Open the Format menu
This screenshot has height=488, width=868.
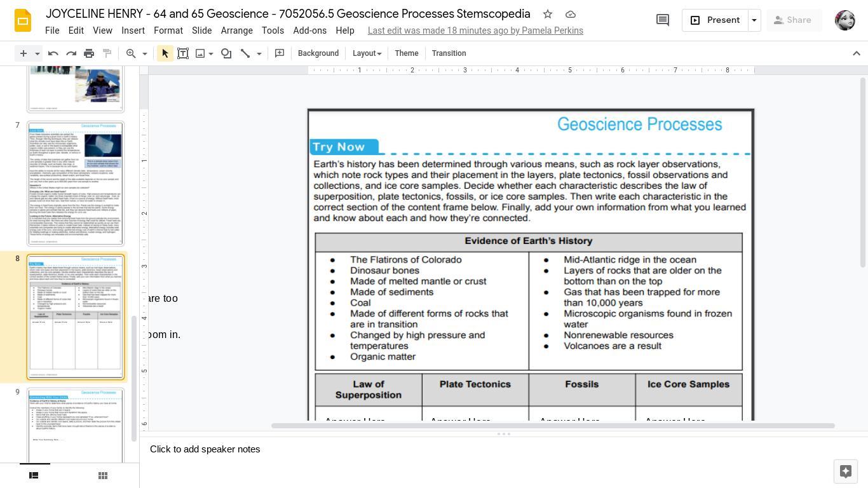tap(168, 30)
